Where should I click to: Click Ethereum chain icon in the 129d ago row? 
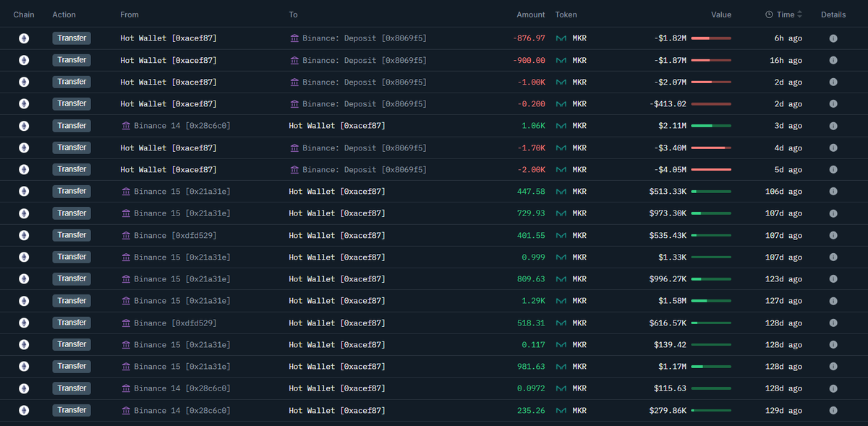click(24, 411)
